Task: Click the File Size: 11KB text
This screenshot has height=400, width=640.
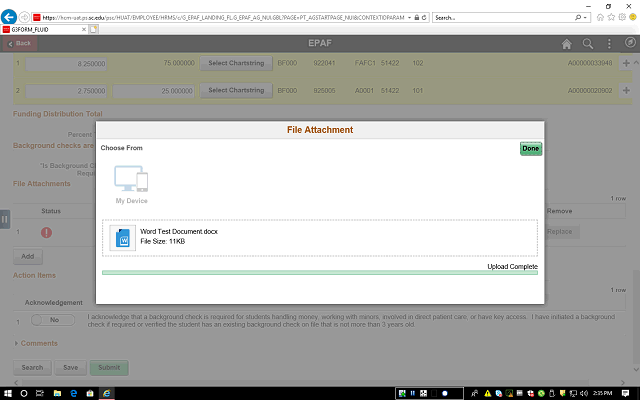Action: tap(162, 242)
